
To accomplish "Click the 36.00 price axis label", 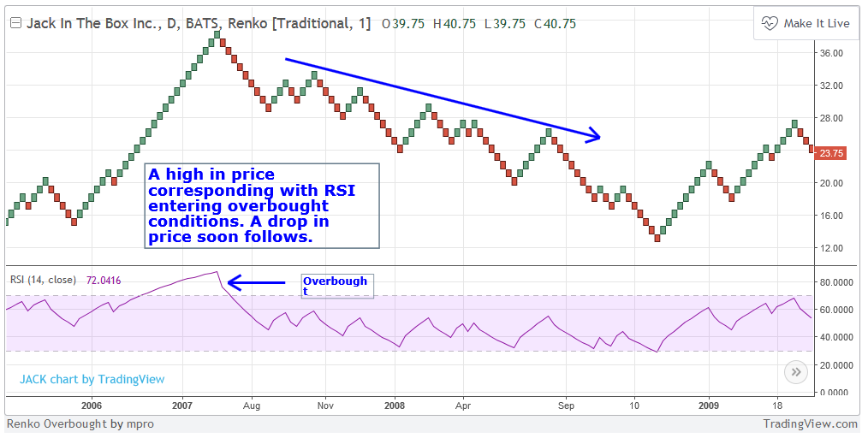I will tap(831, 53).
